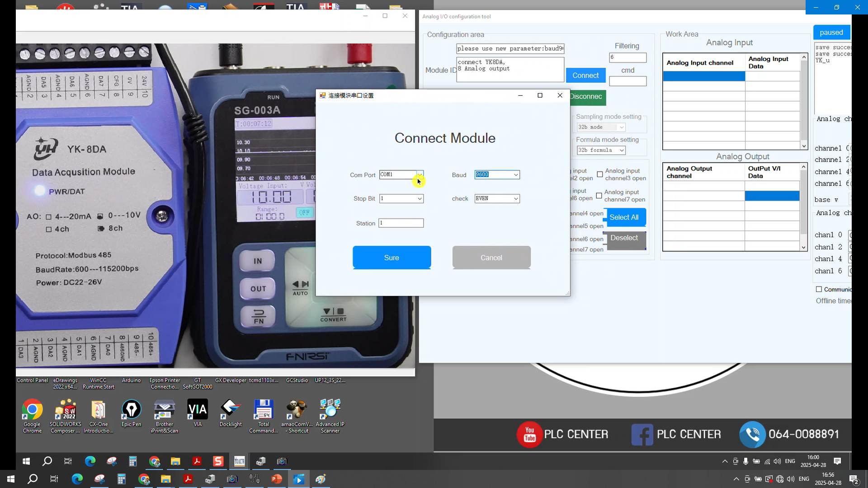Click Cancel in the Connect Module dialog
The height and width of the screenshot is (488, 868).
tap(491, 258)
